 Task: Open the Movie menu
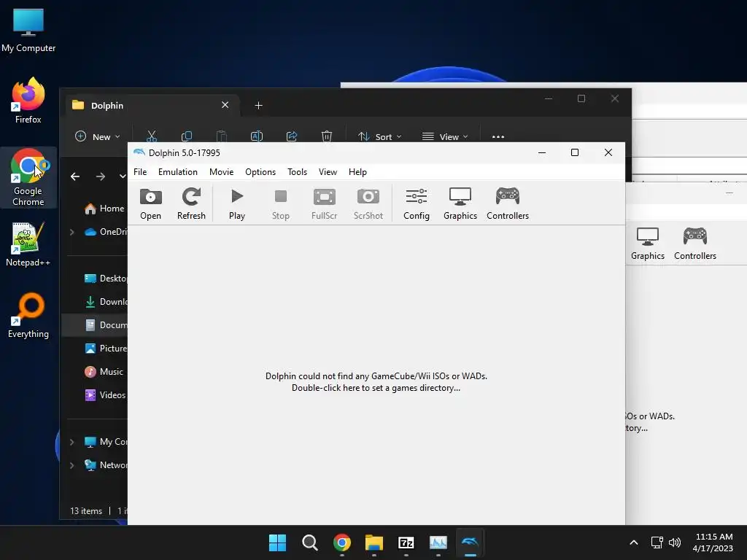[x=222, y=172]
